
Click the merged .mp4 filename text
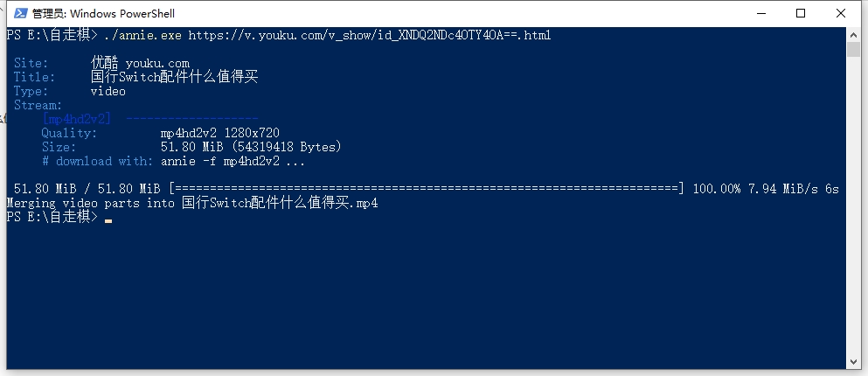280,203
